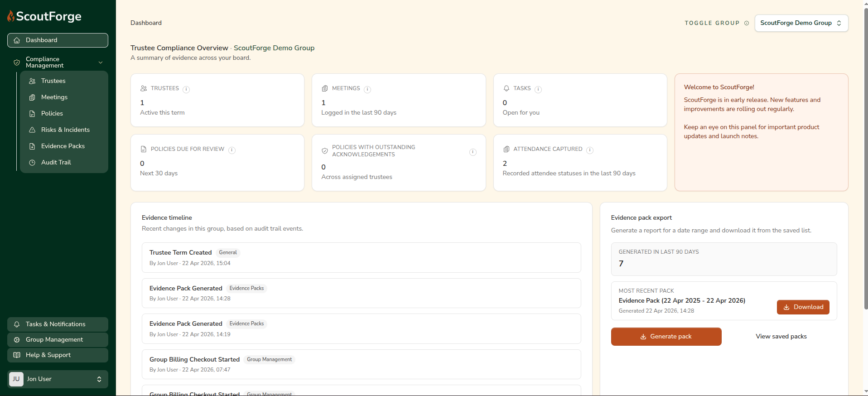Open Tasks & Notifications
Screen dimensions: 868x396
(x=58, y=324)
